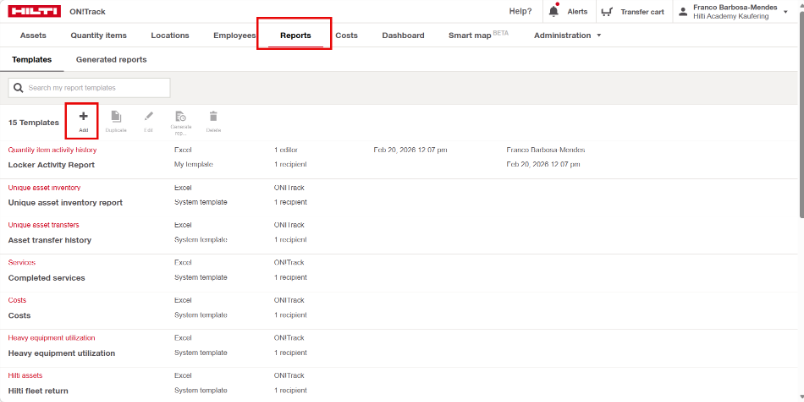Screen dimensions: 804x402
Task: Open the Unique asset transfers link
Action: (44, 225)
